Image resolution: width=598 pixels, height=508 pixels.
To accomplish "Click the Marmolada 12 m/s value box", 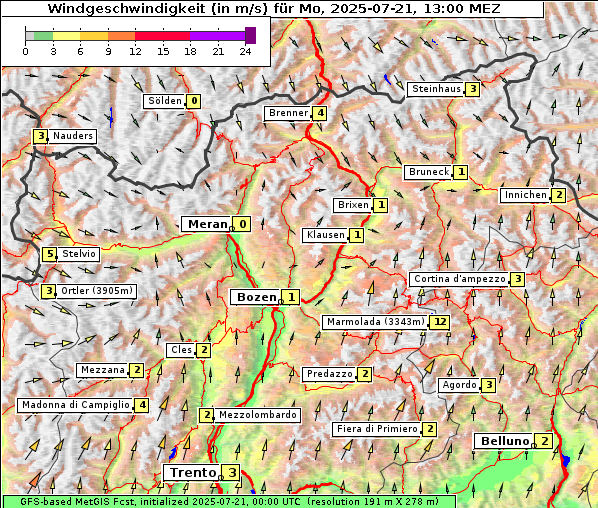I will [x=439, y=322].
